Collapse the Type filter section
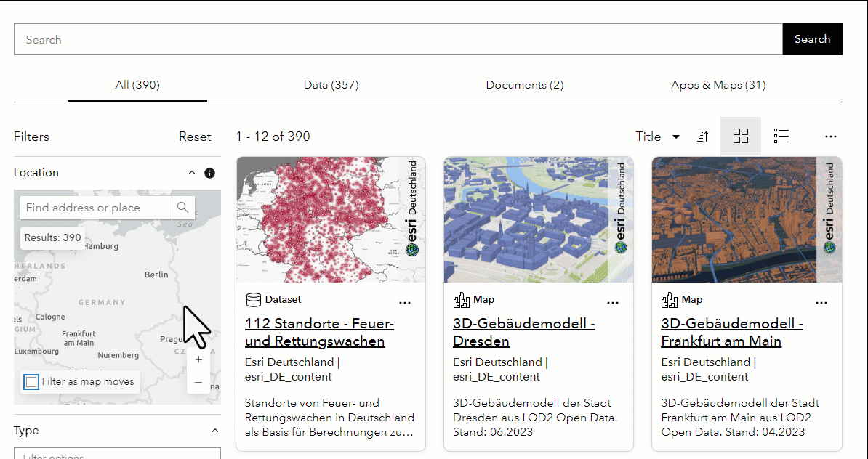868x459 pixels. (x=215, y=431)
